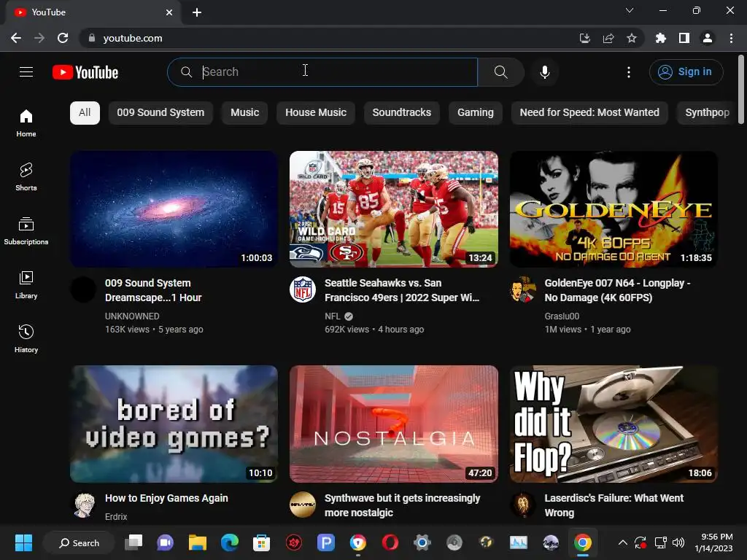Open Seattle Seahawks vs. 49ers video title
Image resolution: width=747 pixels, height=560 pixels.
[402, 290]
